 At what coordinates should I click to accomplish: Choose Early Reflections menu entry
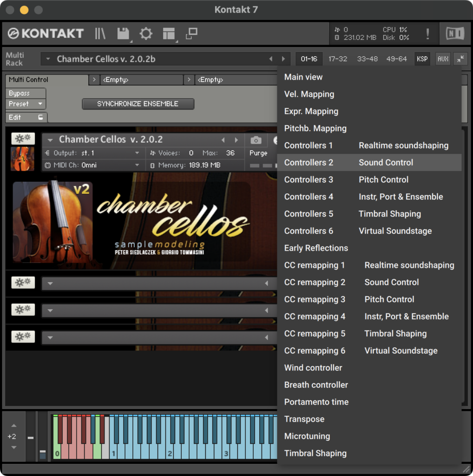click(x=369, y=248)
